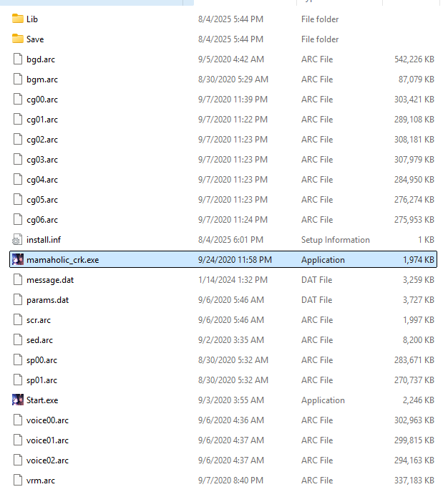Image resolution: width=448 pixels, height=497 pixels.
Task: Click the voice01.arc file icon
Action: tap(18, 440)
